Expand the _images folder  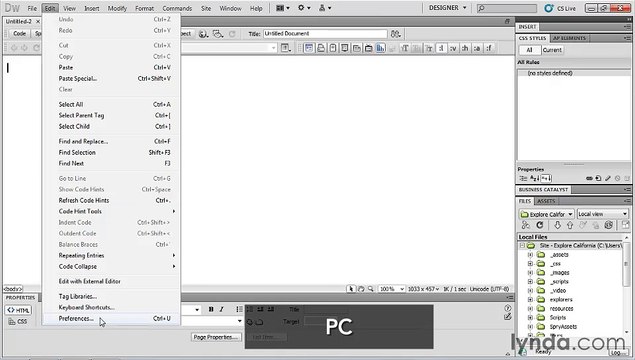[530, 273]
